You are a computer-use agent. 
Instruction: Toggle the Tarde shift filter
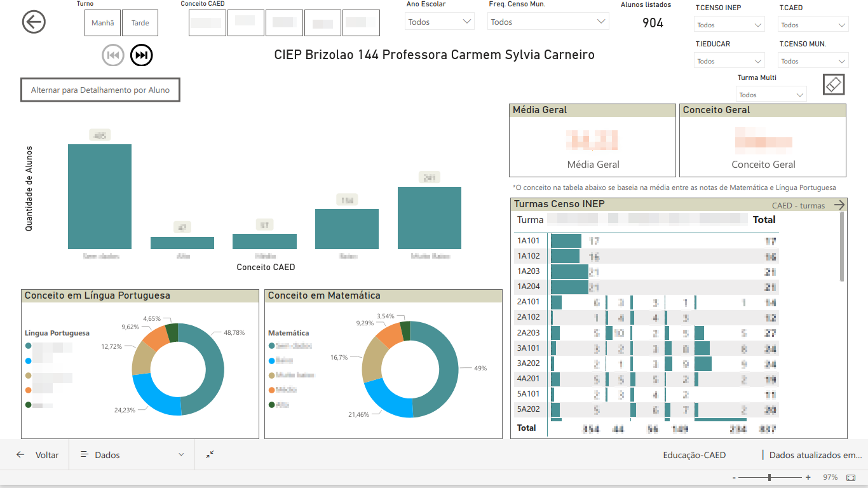click(x=140, y=23)
